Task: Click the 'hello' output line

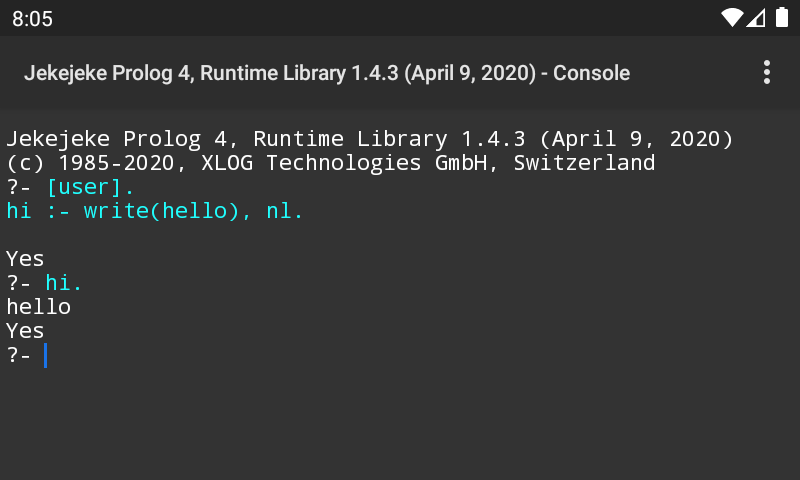Action: click(x=38, y=307)
